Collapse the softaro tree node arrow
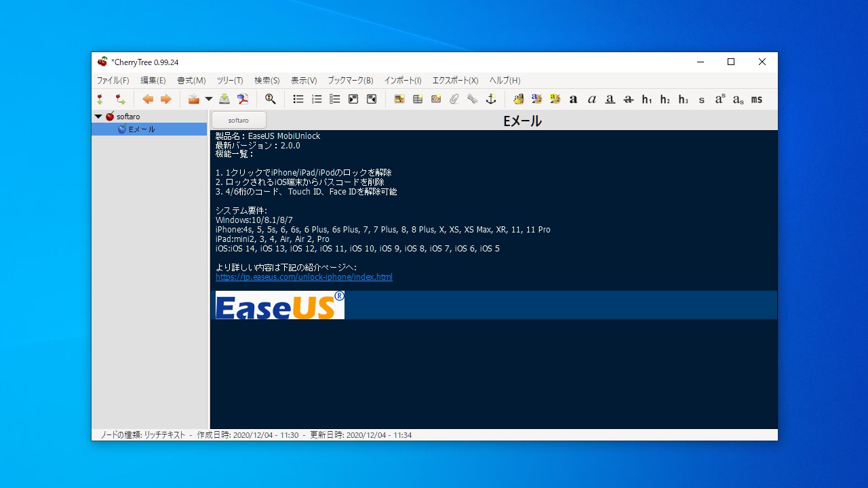The image size is (868, 488). pos(98,117)
